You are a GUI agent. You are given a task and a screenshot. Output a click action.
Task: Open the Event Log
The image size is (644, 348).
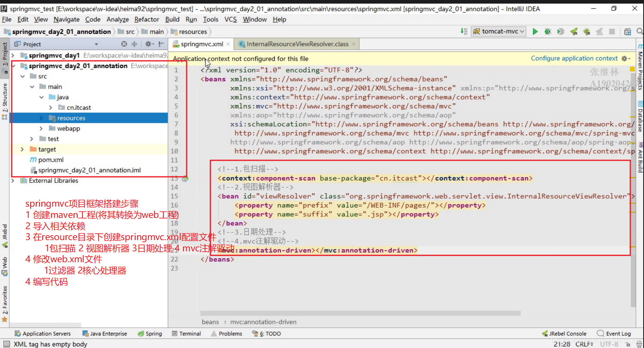coord(614,333)
